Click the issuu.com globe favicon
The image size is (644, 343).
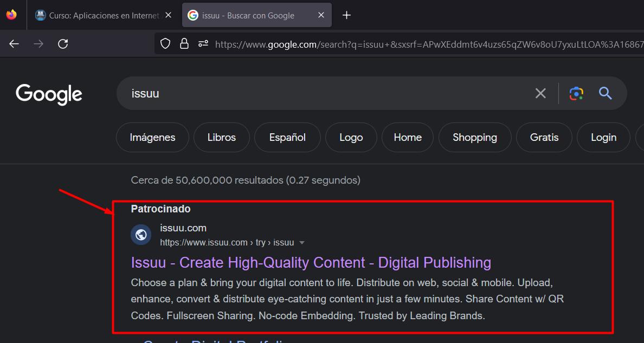click(141, 235)
